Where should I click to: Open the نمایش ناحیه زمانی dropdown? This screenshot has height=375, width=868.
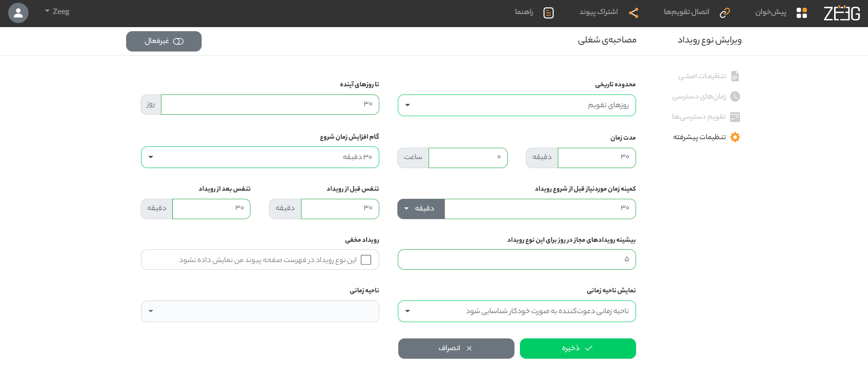(517, 311)
